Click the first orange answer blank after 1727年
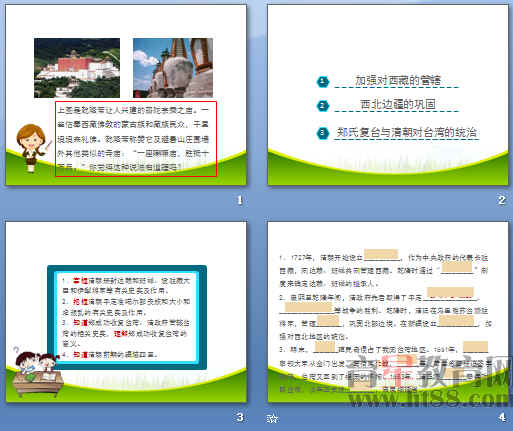 (x=381, y=254)
